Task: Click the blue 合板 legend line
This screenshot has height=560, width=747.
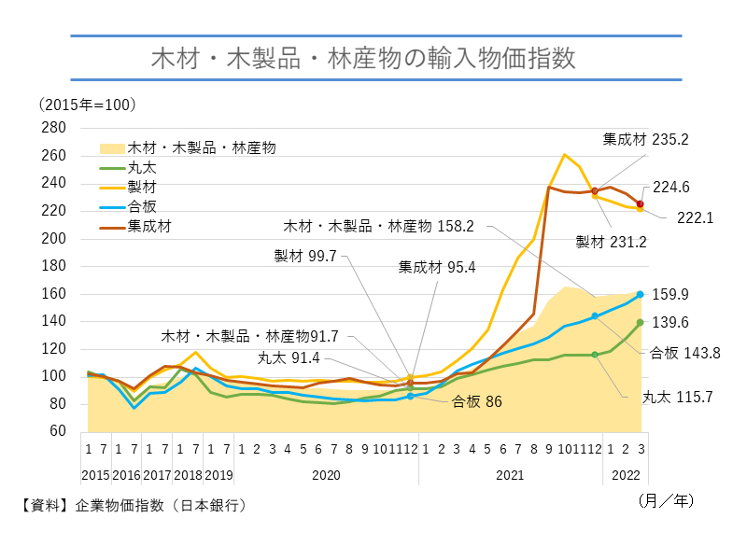Action: click(111, 206)
